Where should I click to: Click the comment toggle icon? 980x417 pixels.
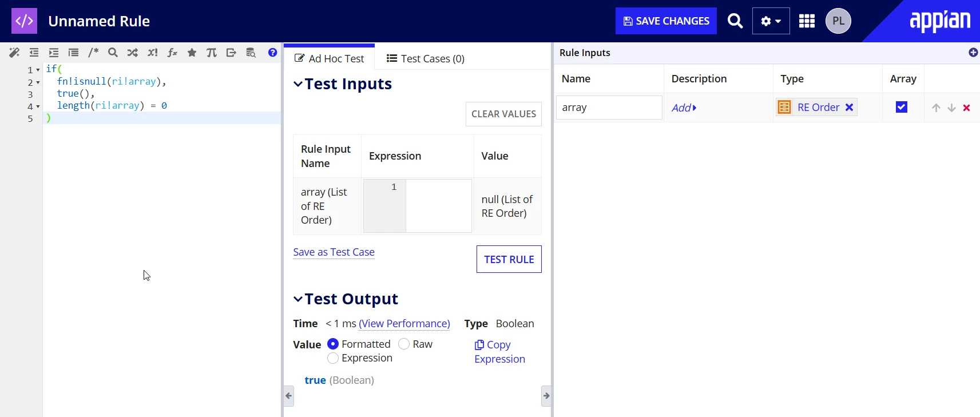click(93, 53)
